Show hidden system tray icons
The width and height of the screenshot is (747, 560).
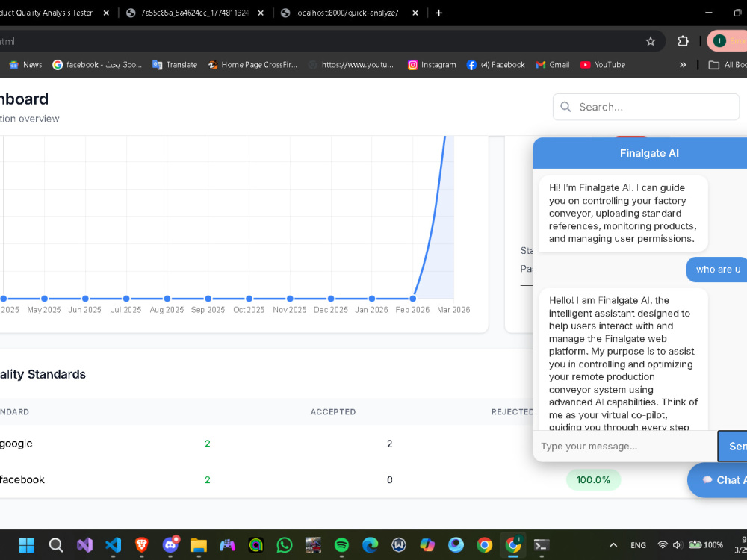[x=613, y=545]
